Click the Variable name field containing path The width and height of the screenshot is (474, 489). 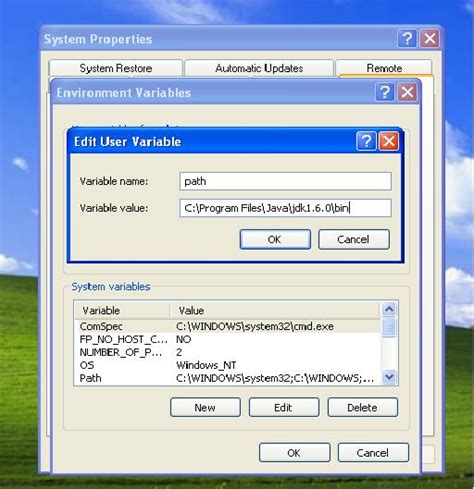tap(285, 181)
